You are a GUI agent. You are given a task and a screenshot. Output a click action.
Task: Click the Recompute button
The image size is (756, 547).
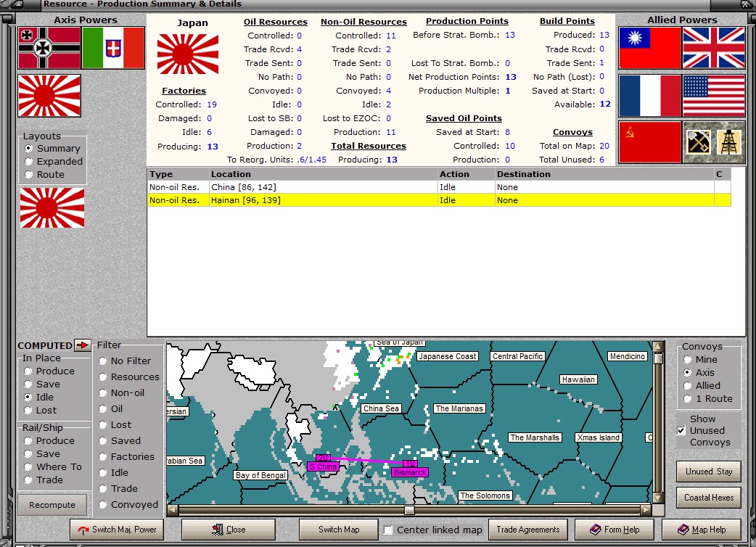click(x=52, y=505)
